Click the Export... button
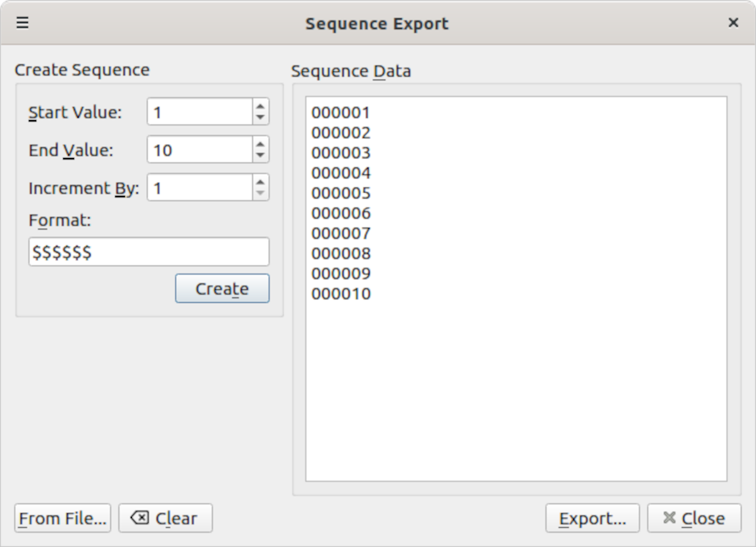Screen dimensions: 756x547 (x=592, y=519)
